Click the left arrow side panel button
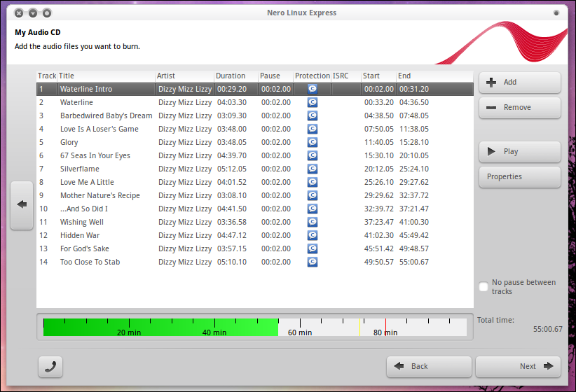Viewport: 576px width, 392px height. coord(22,205)
